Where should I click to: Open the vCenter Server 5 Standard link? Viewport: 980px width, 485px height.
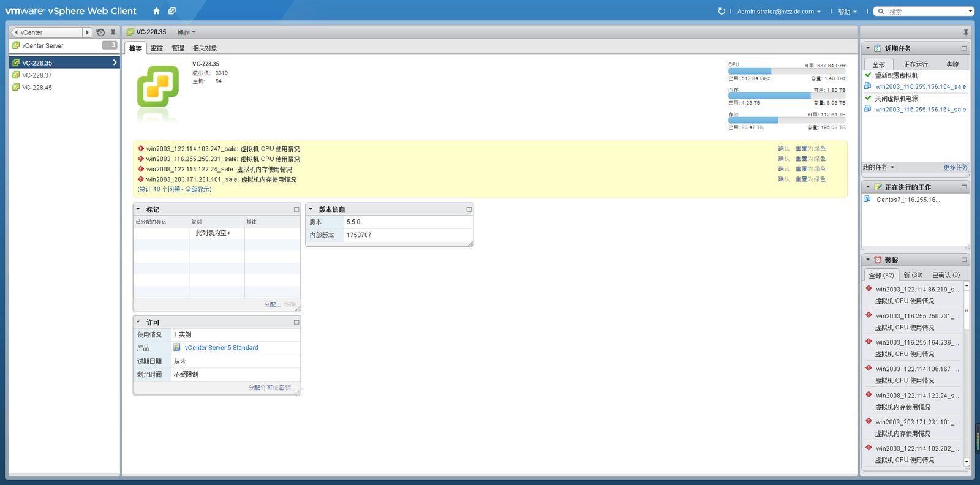click(221, 347)
